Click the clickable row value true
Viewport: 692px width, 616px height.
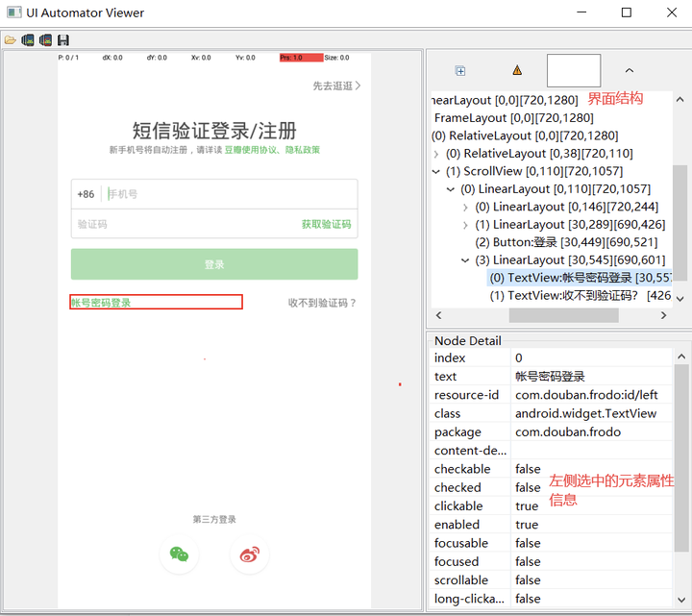[x=527, y=506]
